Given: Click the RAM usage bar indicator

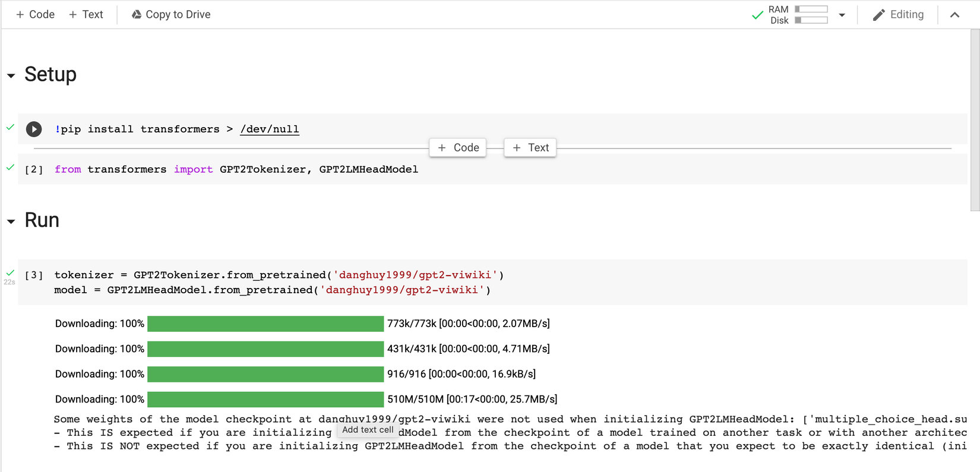Looking at the screenshot, I should [811, 9].
